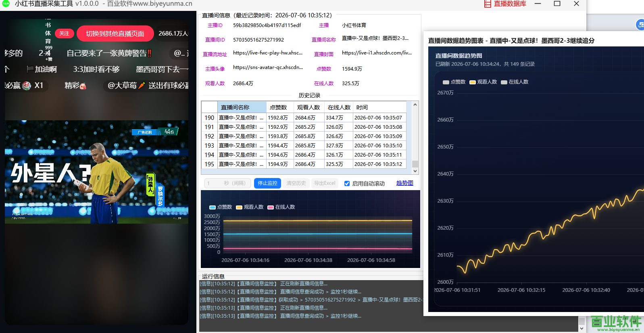
Task: Click the 主播 value 小红书体育
Action: [354, 25]
